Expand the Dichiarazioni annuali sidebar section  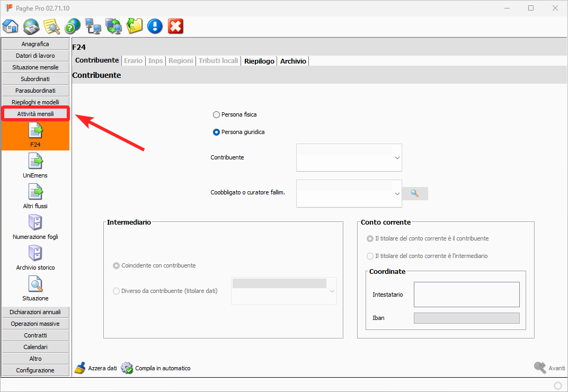click(35, 312)
